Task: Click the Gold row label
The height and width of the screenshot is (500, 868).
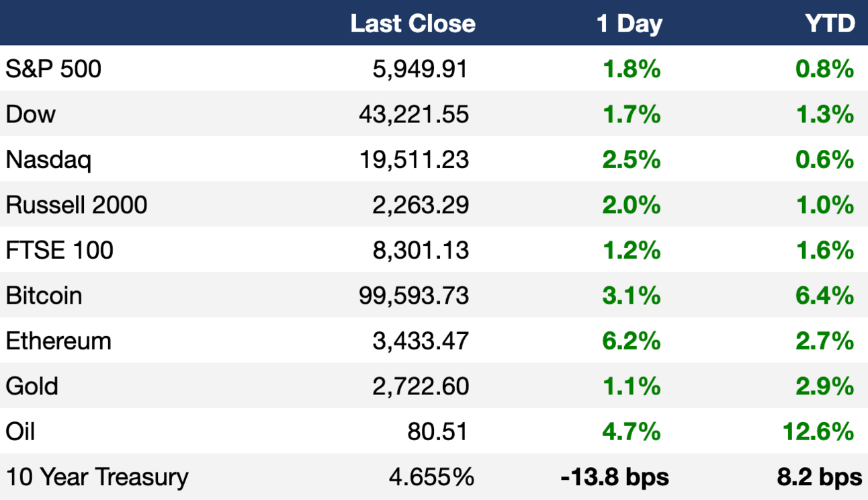Action: tap(32, 386)
